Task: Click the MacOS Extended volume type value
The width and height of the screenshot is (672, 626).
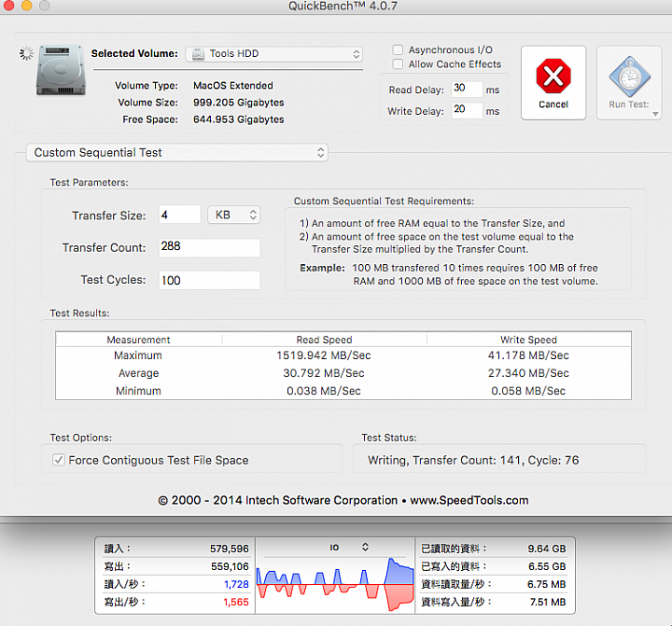Action: pos(233,85)
